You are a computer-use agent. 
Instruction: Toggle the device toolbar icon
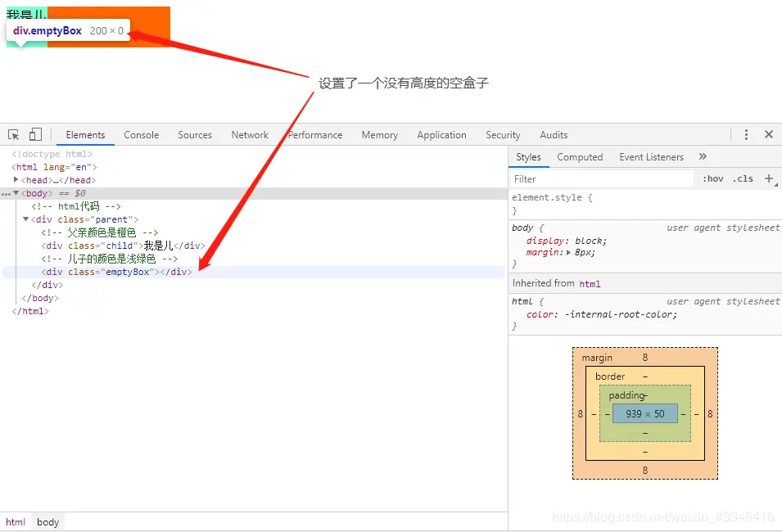[35, 134]
